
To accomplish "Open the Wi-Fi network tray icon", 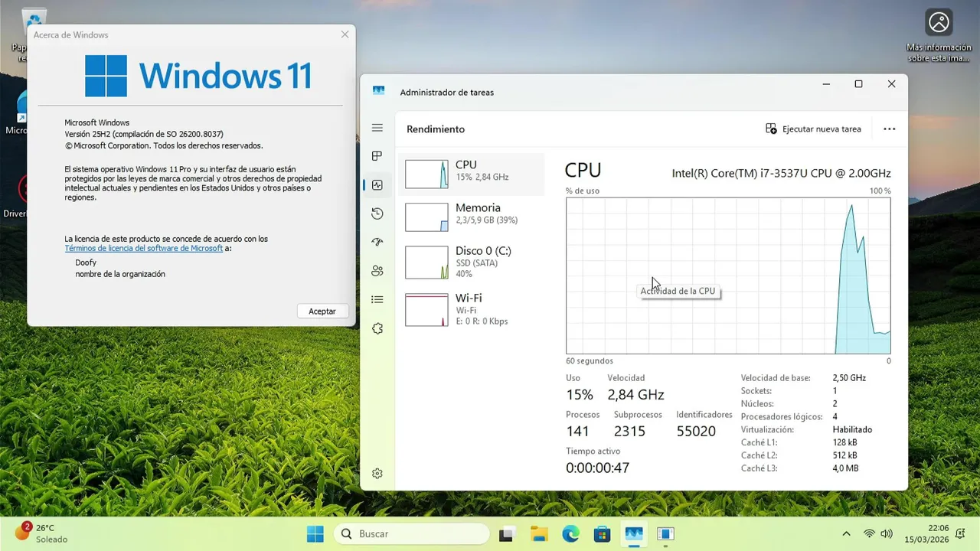I will (869, 534).
